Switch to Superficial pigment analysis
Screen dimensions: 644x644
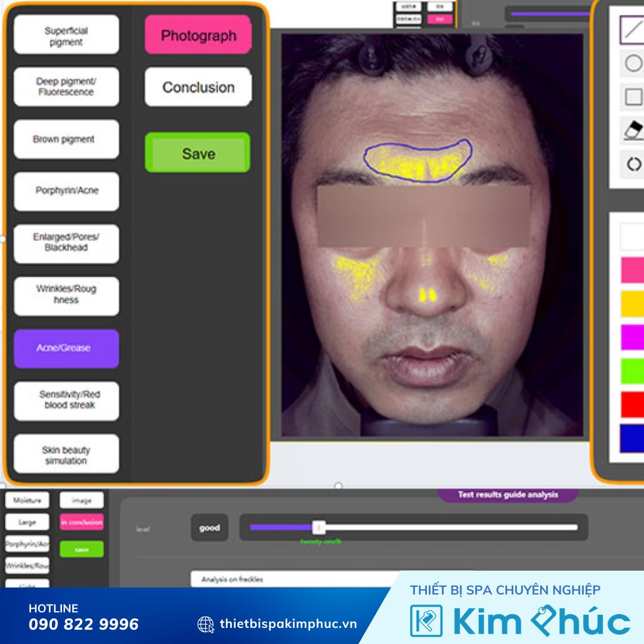(x=66, y=36)
